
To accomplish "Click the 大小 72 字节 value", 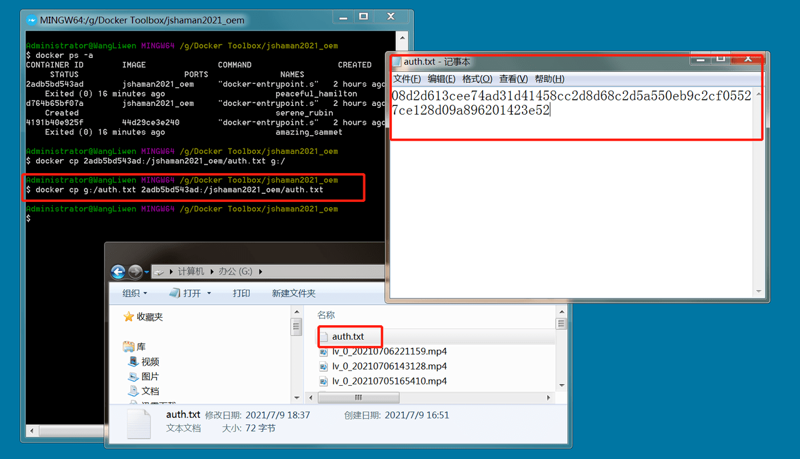I will [x=260, y=428].
